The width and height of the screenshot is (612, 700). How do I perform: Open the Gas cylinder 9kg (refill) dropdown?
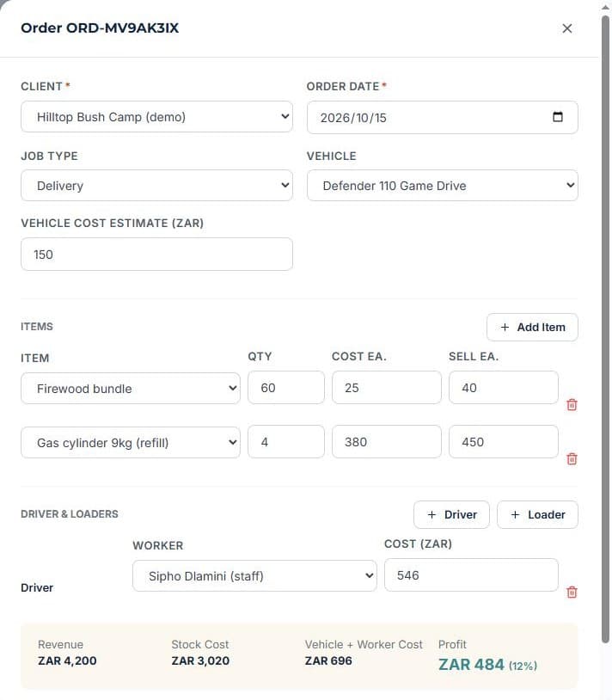pyautogui.click(x=131, y=442)
